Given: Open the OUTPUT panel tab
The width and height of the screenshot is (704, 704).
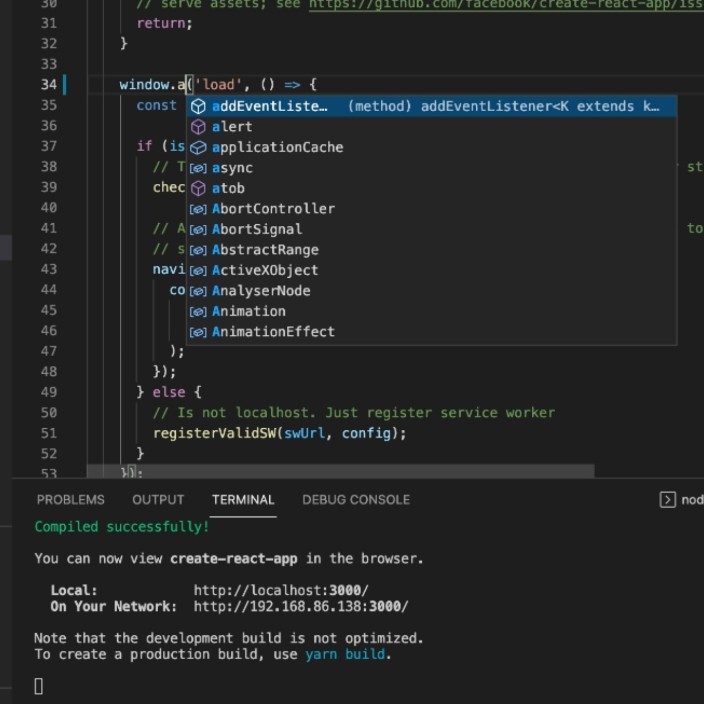Looking at the screenshot, I should (x=158, y=500).
